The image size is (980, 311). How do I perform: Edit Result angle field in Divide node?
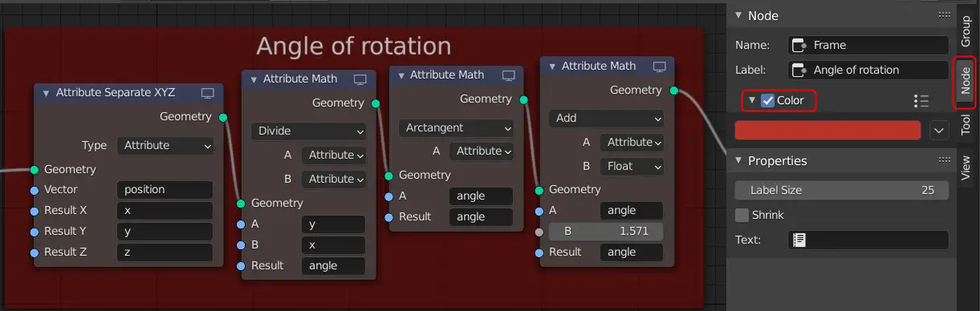(x=333, y=266)
